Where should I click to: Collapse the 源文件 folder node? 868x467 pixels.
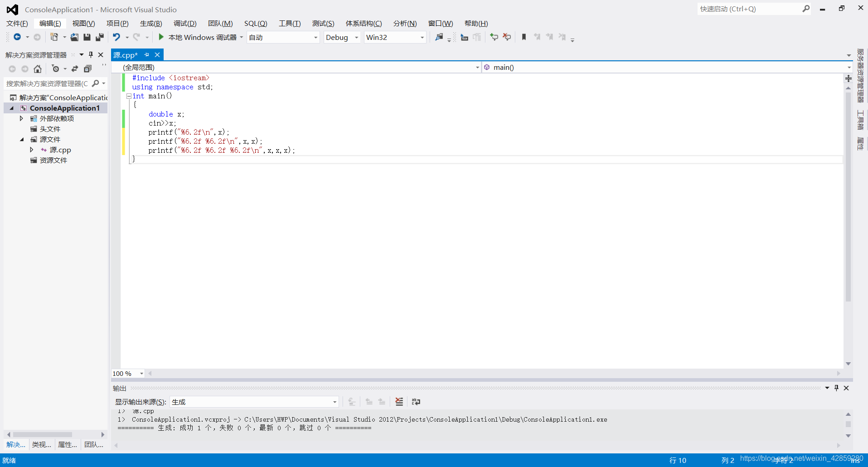tap(22, 139)
